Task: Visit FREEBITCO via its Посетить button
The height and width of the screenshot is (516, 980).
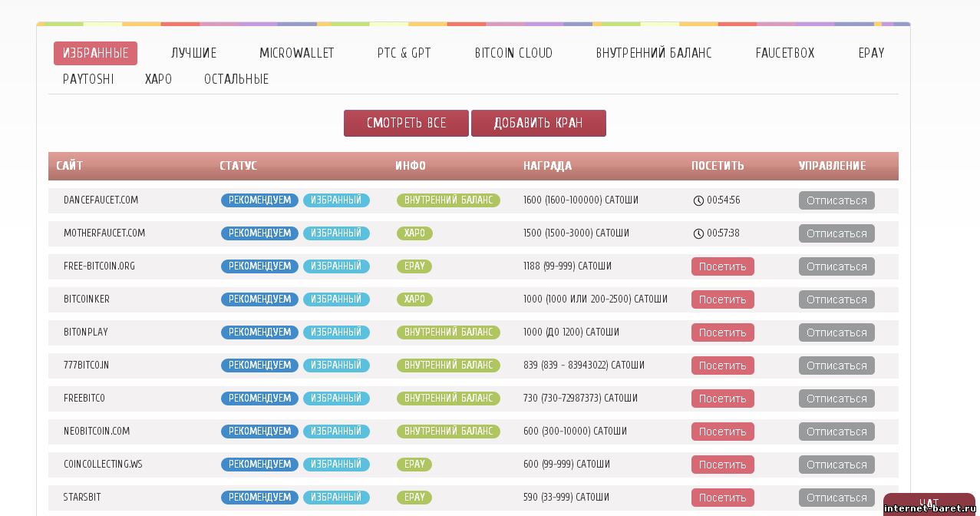Action: point(723,399)
